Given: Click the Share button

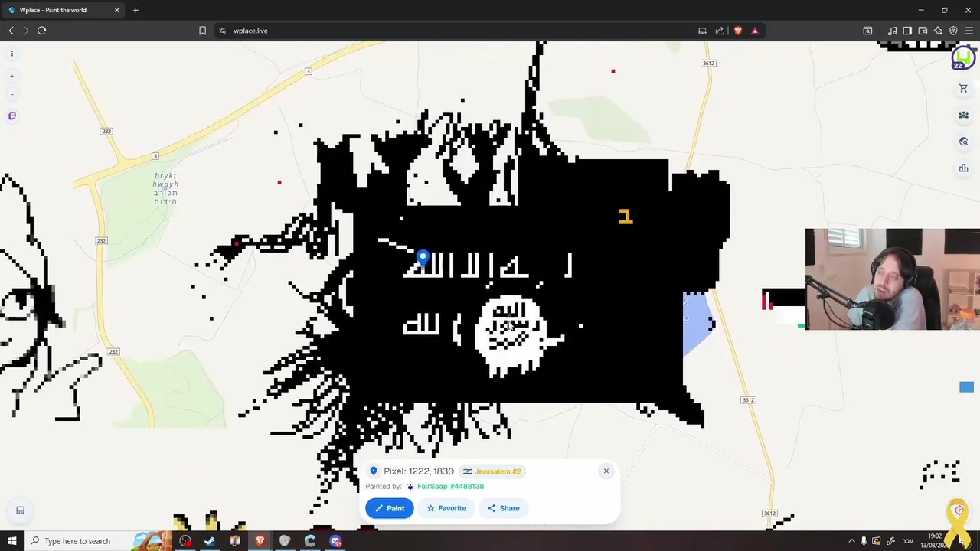Looking at the screenshot, I should coord(504,508).
